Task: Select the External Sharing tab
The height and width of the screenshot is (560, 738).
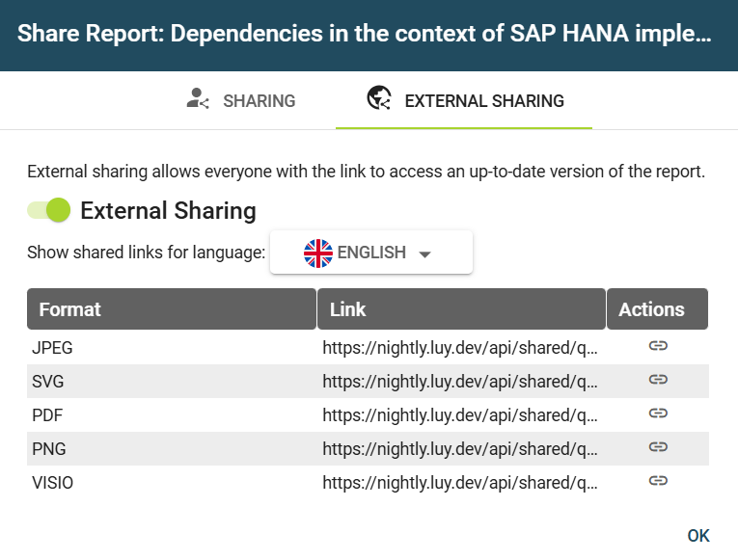Action: pyautogui.click(x=464, y=100)
